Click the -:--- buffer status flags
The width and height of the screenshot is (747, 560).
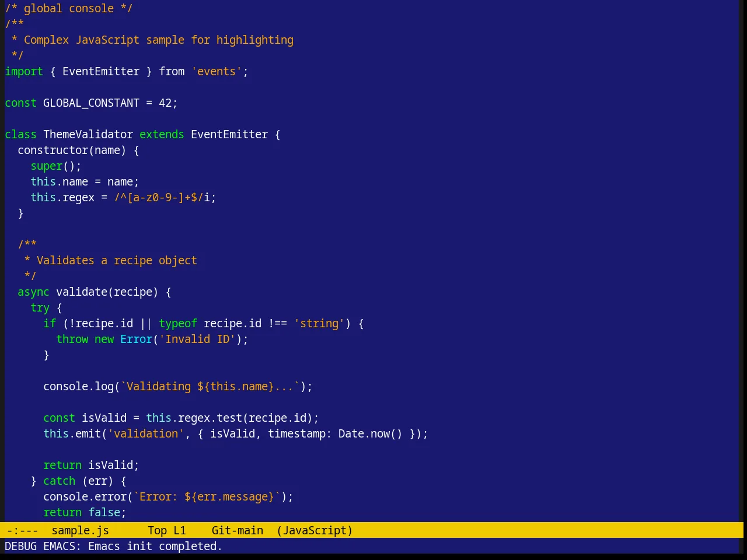click(x=22, y=530)
